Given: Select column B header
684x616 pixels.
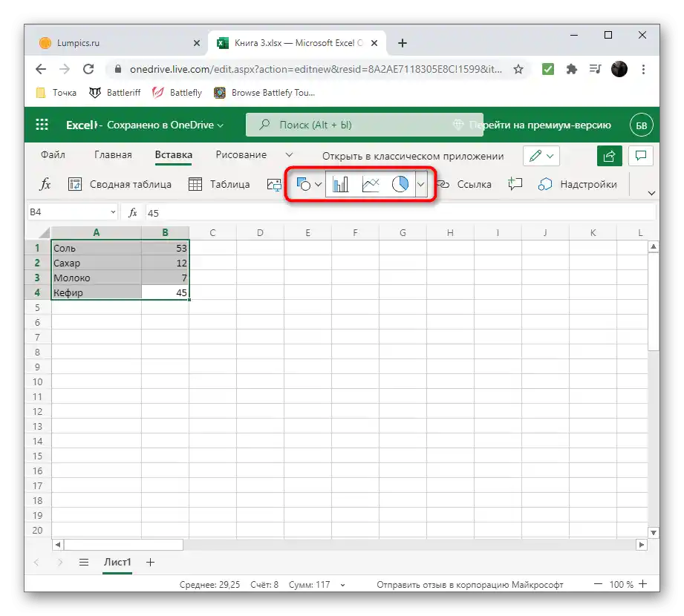Looking at the screenshot, I should [166, 232].
